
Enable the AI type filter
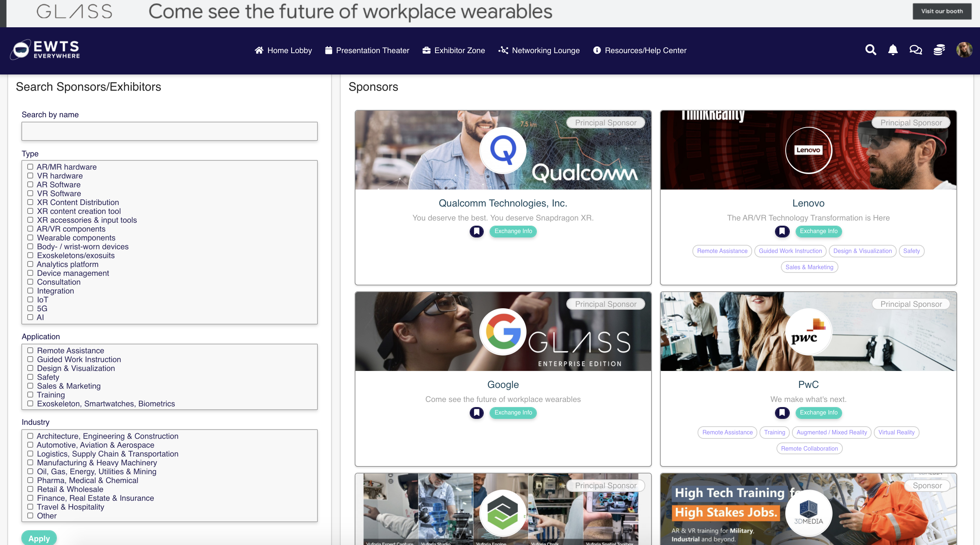tap(31, 317)
